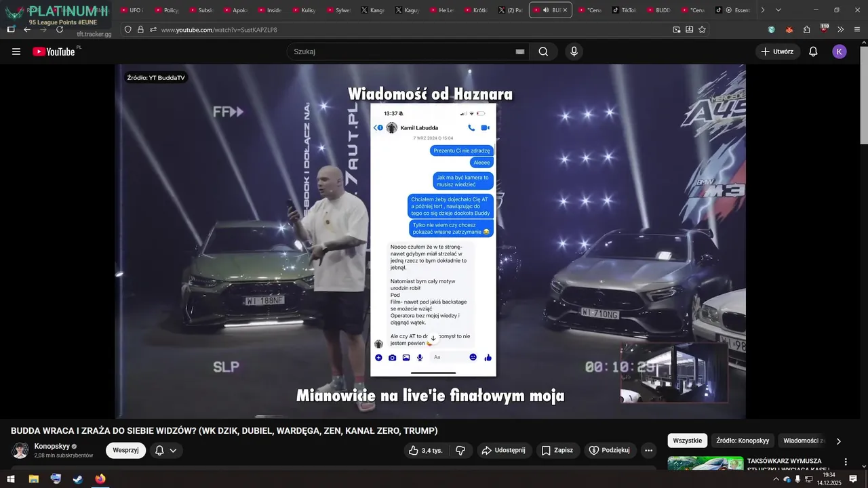
Task: Open Utwórz create menu
Action: click(x=778, y=52)
